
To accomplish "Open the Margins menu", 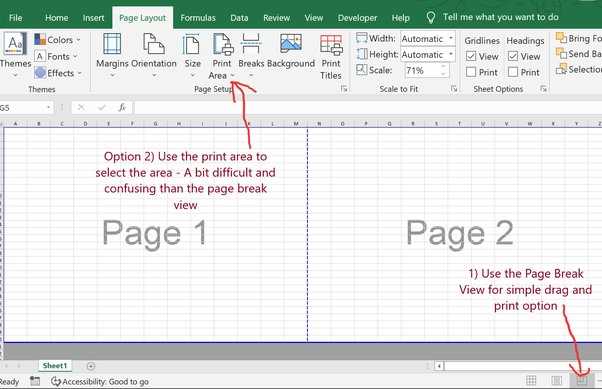I will click(x=112, y=55).
